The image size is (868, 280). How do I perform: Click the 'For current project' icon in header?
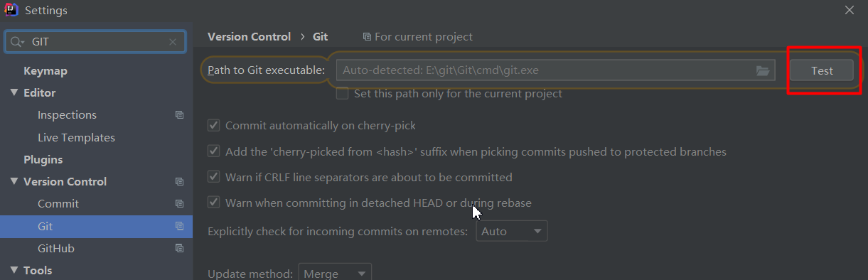[x=367, y=36]
